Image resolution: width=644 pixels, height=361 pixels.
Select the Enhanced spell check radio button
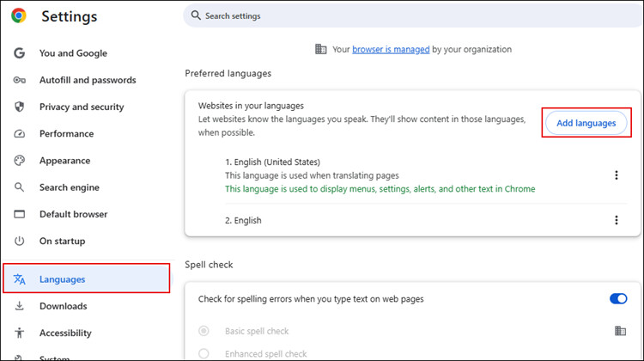click(204, 353)
